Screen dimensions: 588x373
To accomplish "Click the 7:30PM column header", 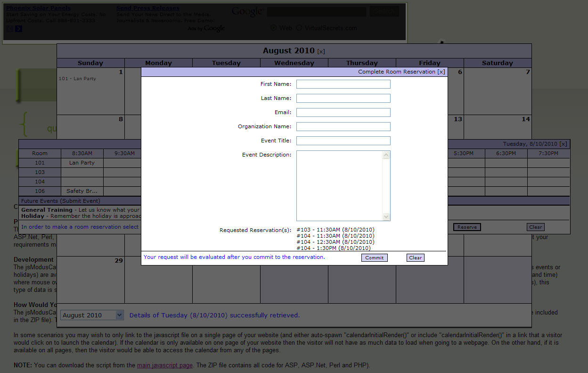I will (548, 153).
